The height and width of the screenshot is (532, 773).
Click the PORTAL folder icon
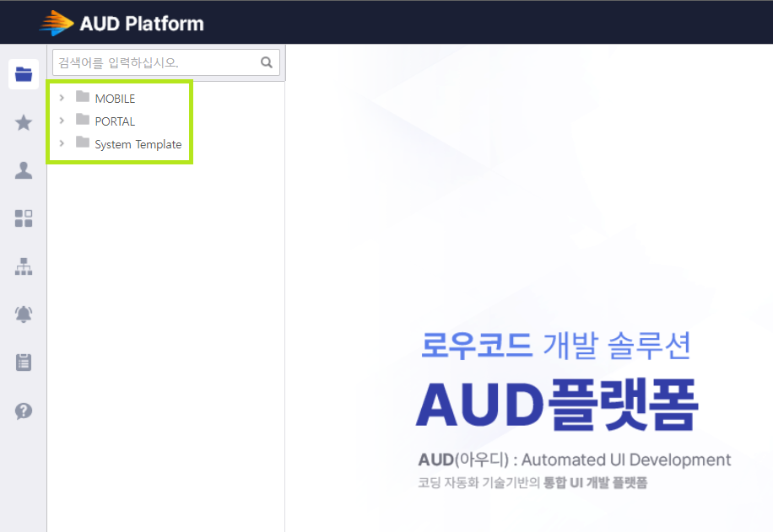tap(83, 119)
